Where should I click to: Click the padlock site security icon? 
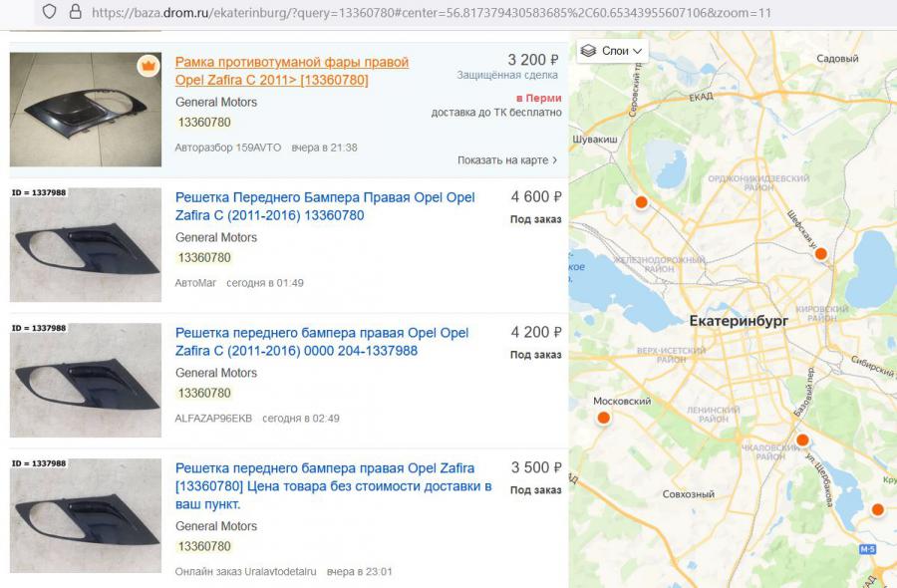click(76, 11)
